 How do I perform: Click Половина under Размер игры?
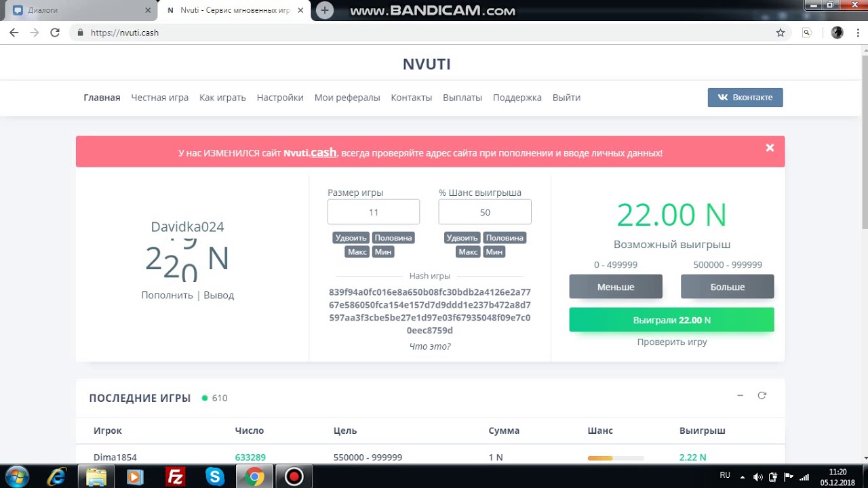point(393,238)
